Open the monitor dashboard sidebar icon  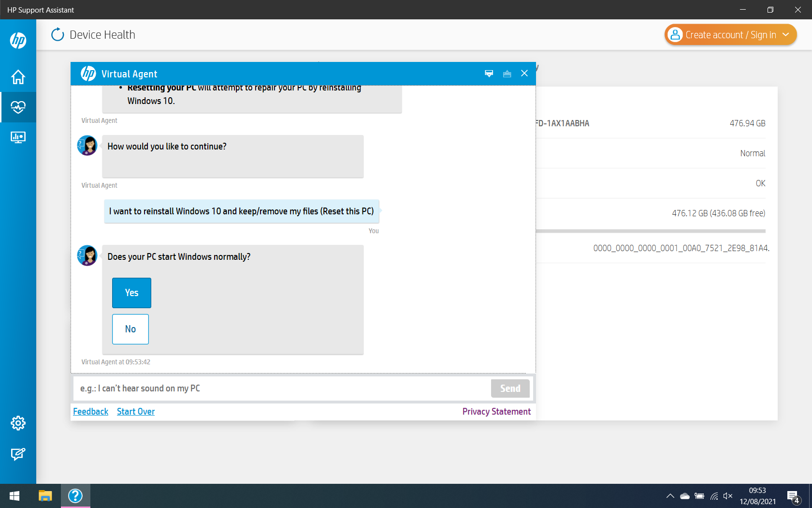[18, 137]
